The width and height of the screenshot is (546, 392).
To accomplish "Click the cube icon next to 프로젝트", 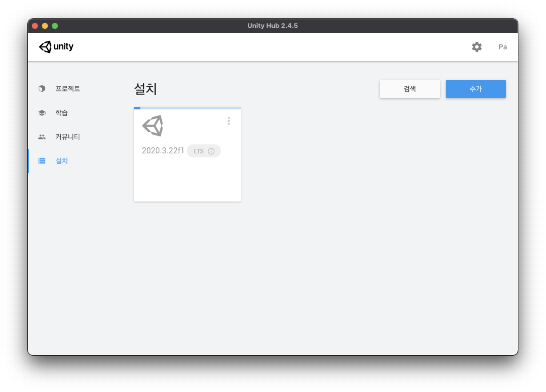I will 42,89.
